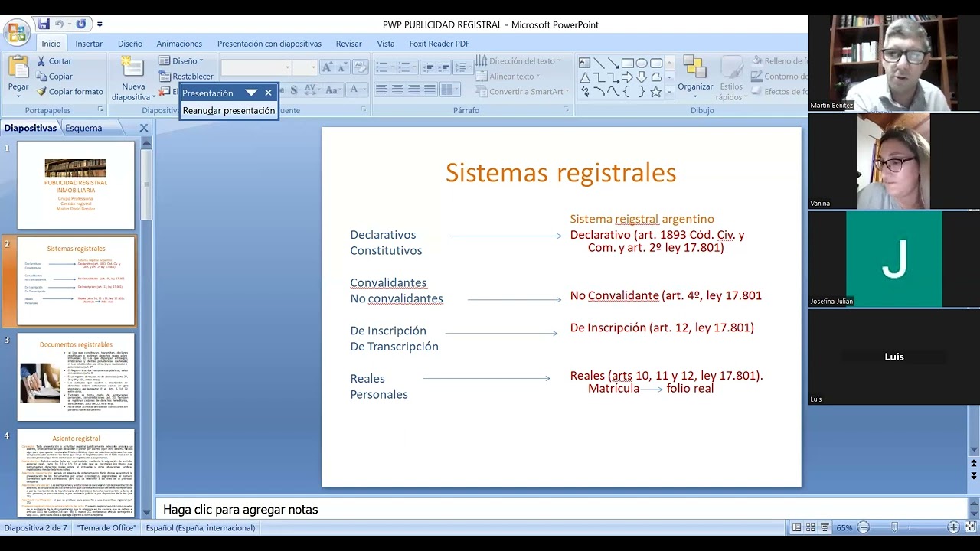Open Presentación con diapositivas tab
The image size is (980, 551).
click(x=269, y=44)
